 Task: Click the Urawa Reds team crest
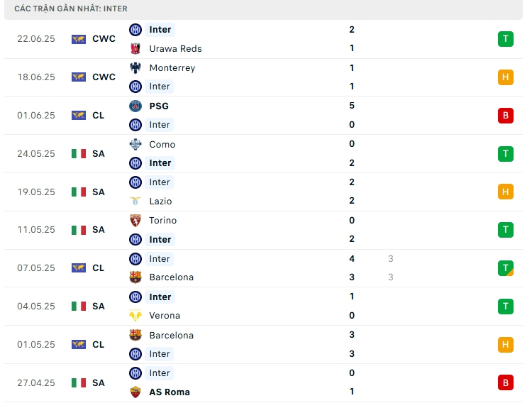[135, 48]
